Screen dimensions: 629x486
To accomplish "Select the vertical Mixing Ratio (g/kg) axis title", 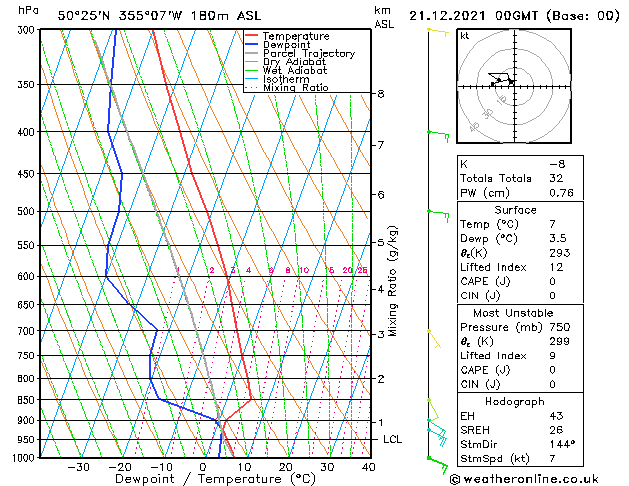I will [x=392, y=281].
